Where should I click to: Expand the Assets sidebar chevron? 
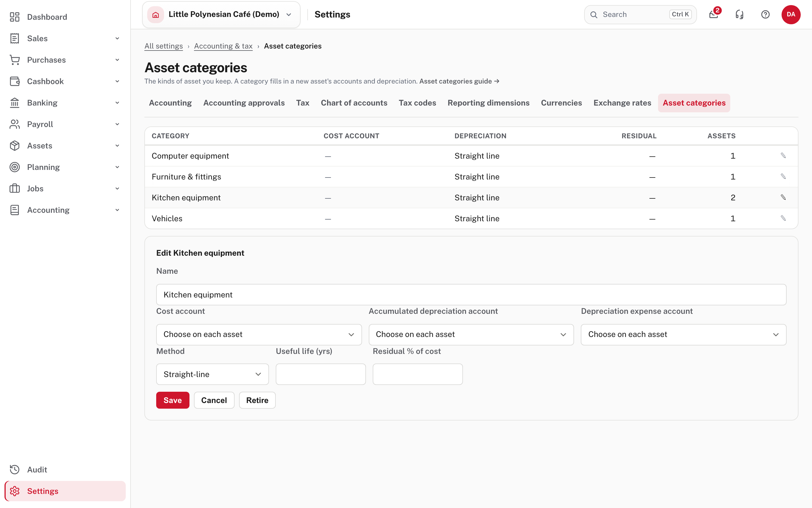point(118,146)
